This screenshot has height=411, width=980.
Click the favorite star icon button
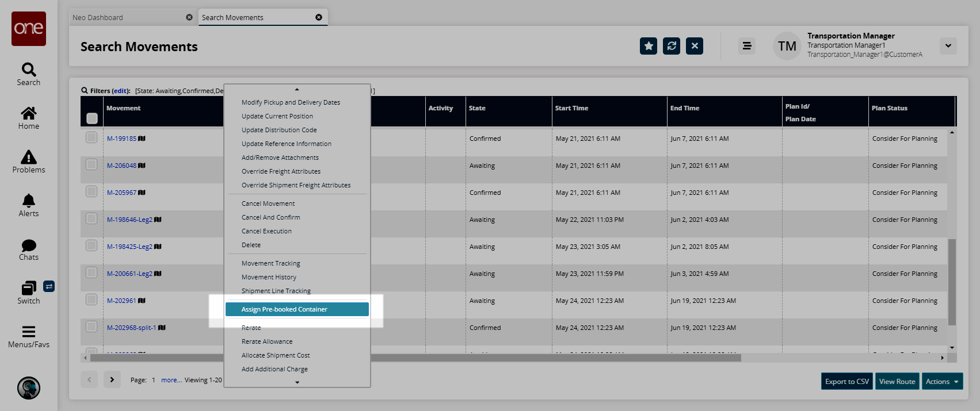click(649, 46)
